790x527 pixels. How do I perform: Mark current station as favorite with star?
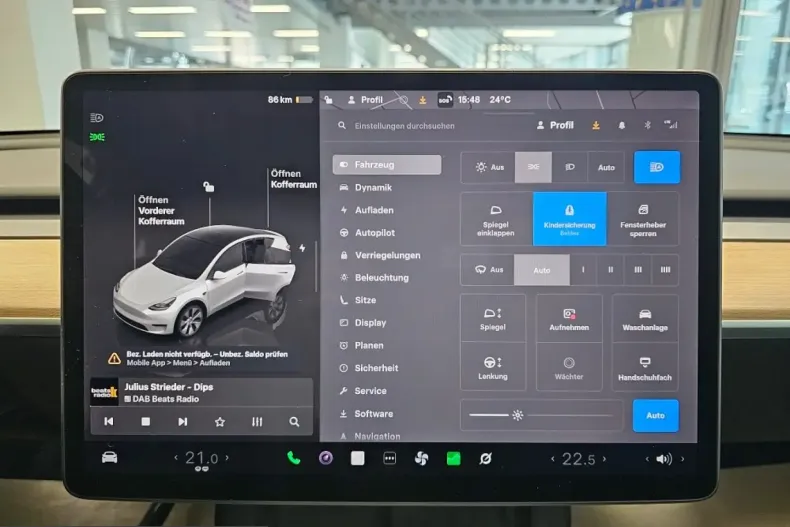coord(220,422)
